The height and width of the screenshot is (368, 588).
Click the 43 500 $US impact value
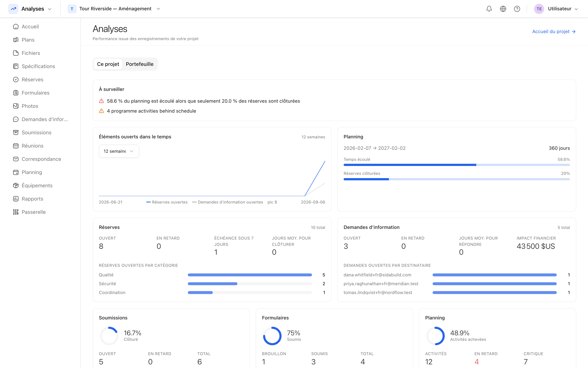pyautogui.click(x=536, y=246)
